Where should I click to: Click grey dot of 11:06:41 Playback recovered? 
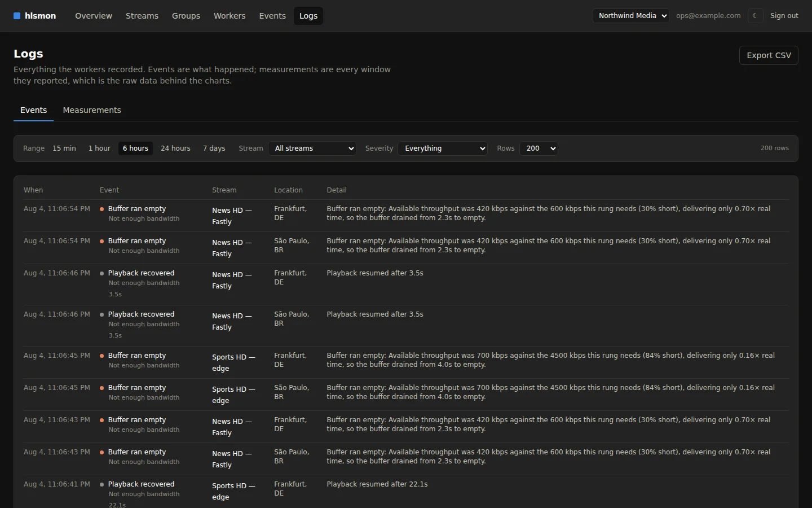102,484
